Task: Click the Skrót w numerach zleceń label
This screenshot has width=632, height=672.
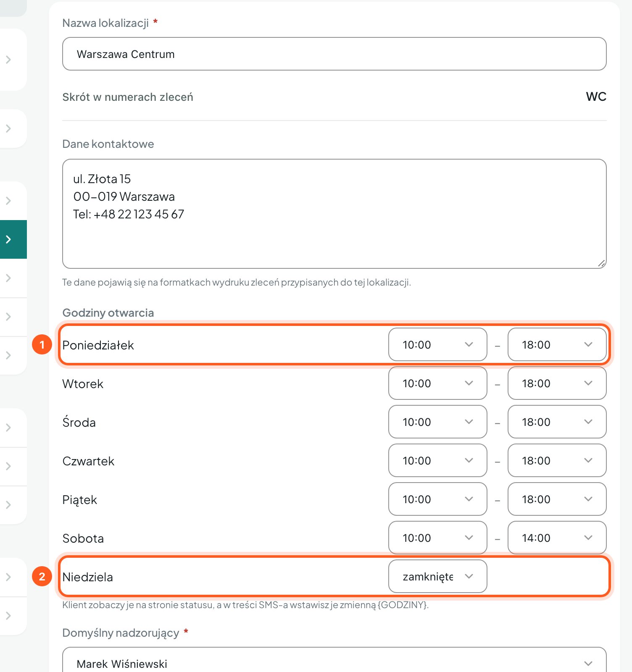Action: 128,97
